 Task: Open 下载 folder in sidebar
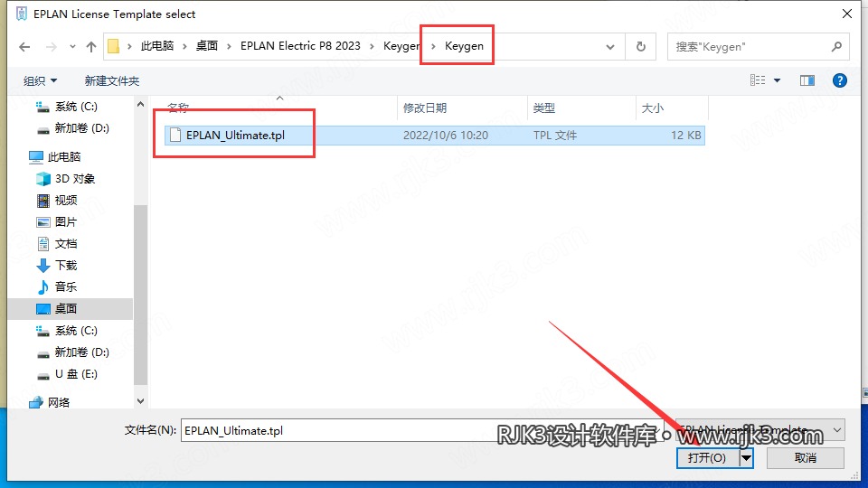(x=65, y=266)
